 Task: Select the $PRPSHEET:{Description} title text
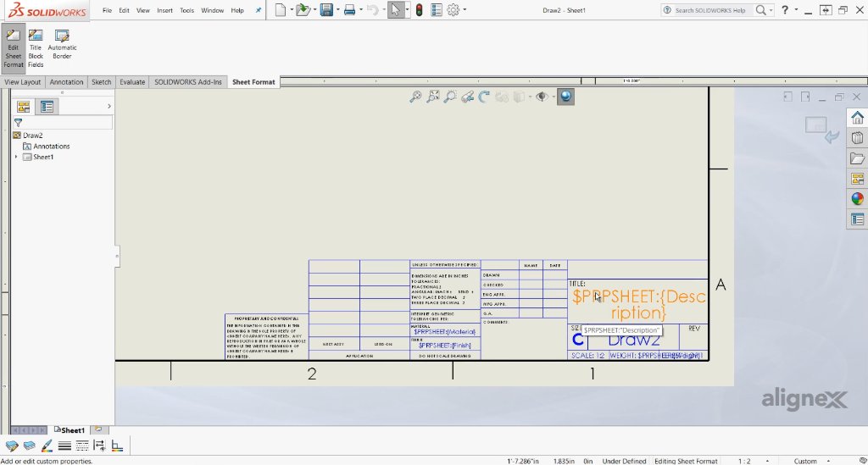coord(638,305)
